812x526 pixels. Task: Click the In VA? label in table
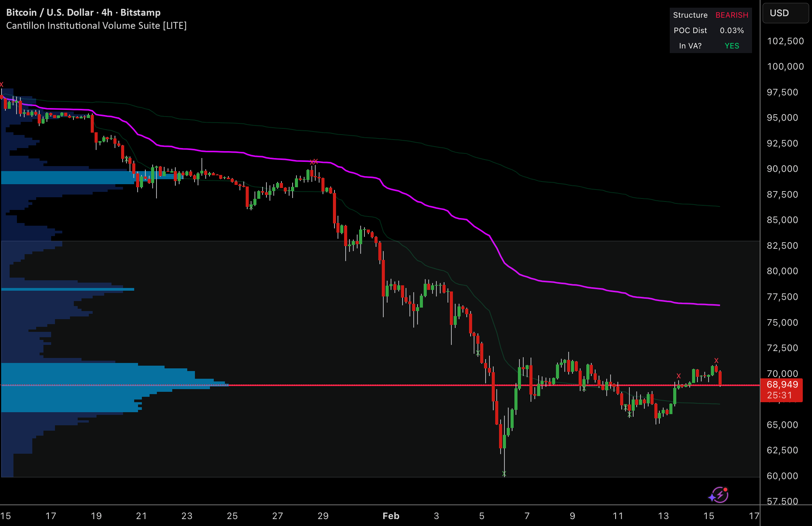click(690, 46)
